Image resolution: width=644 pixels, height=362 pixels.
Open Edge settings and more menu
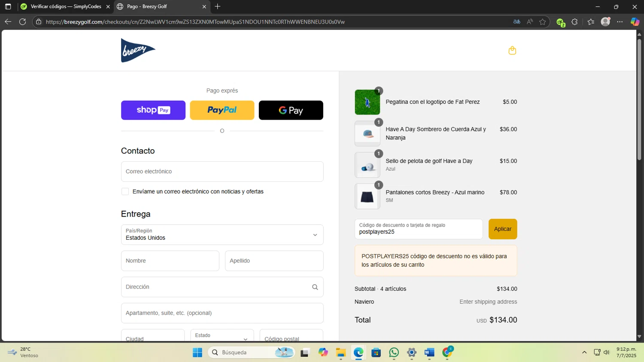pyautogui.click(x=620, y=21)
